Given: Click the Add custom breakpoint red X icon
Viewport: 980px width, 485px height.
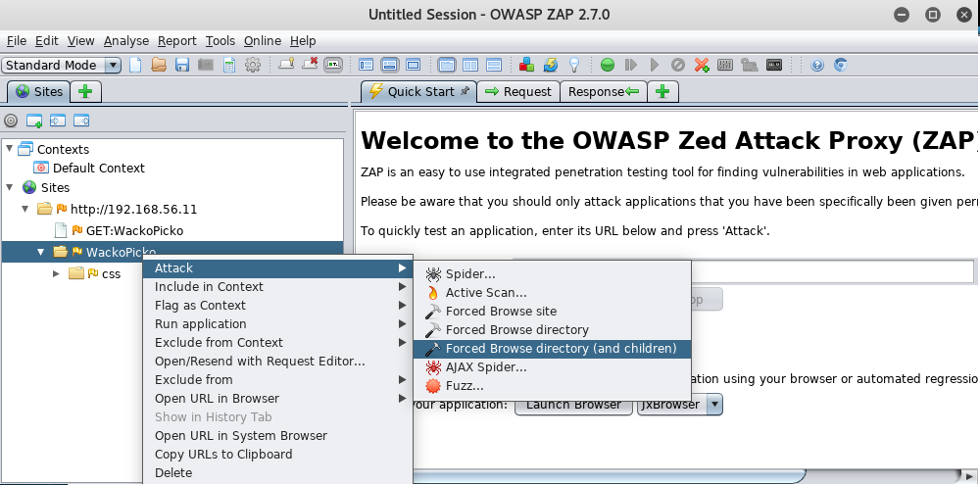Looking at the screenshot, I should (x=702, y=65).
